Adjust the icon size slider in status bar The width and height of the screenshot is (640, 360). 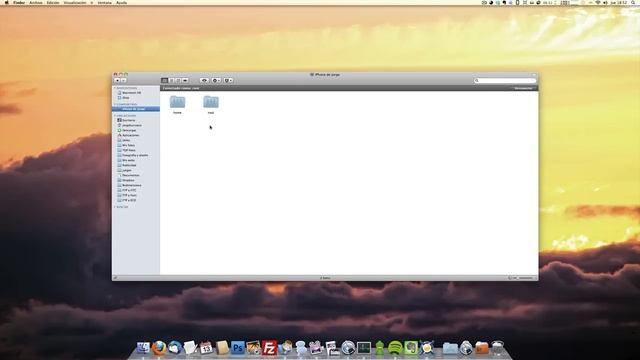pos(522,278)
